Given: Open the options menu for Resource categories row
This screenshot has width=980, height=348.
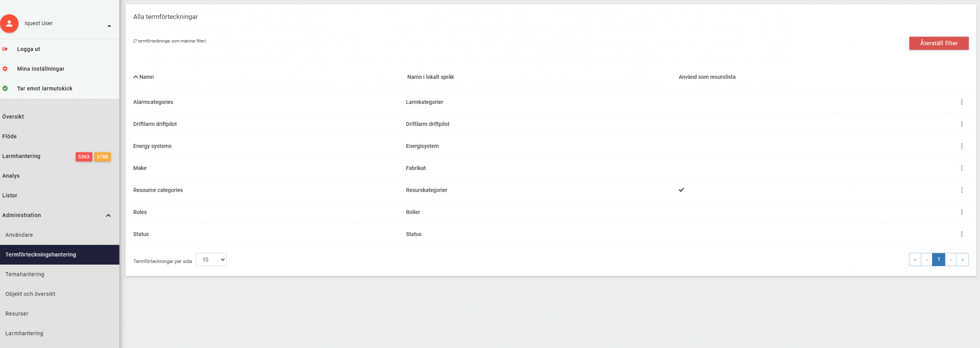Looking at the screenshot, I should (961, 190).
